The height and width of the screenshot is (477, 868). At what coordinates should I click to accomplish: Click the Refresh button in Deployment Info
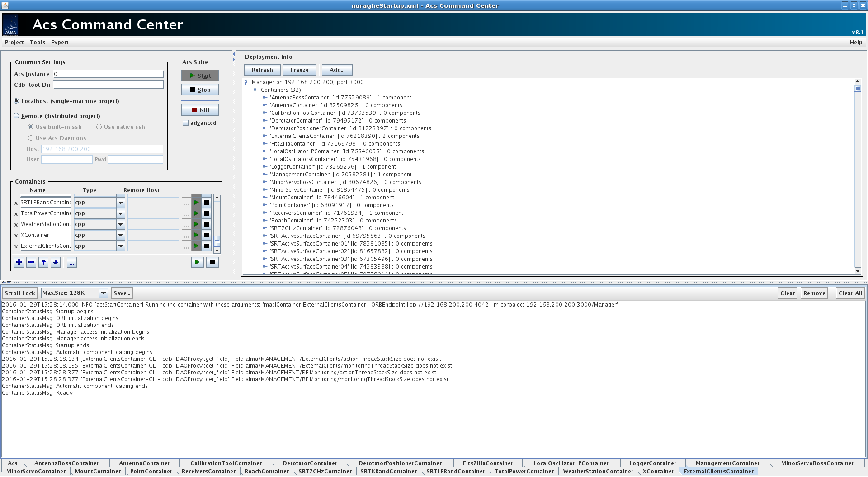(262, 70)
